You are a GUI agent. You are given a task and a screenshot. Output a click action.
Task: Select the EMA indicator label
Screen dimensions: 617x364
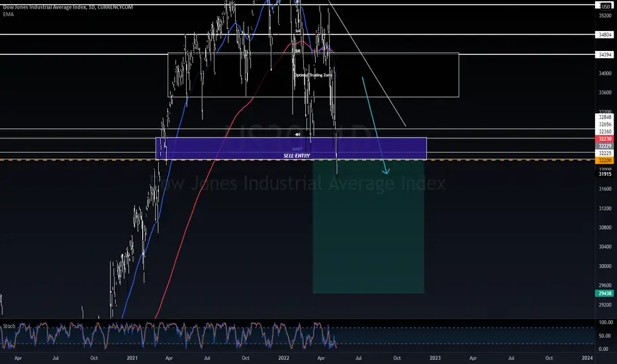point(8,14)
